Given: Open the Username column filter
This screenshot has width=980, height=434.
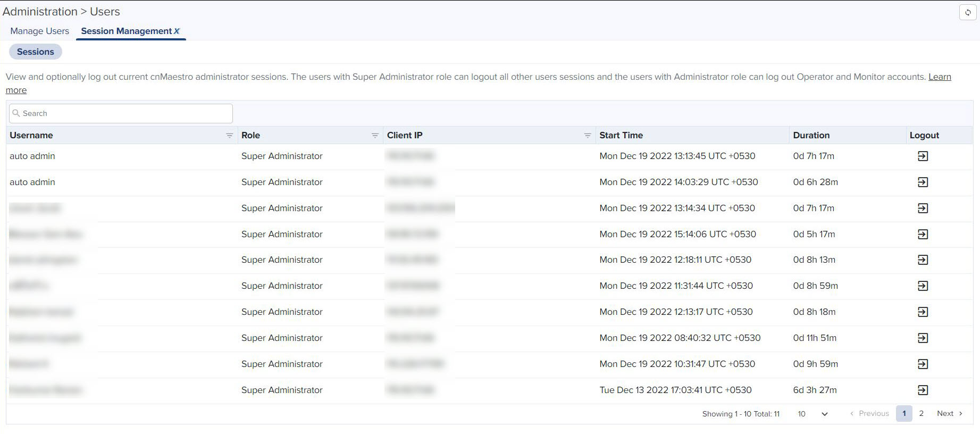Looking at the screenshot, I should (x=229, y=136).
